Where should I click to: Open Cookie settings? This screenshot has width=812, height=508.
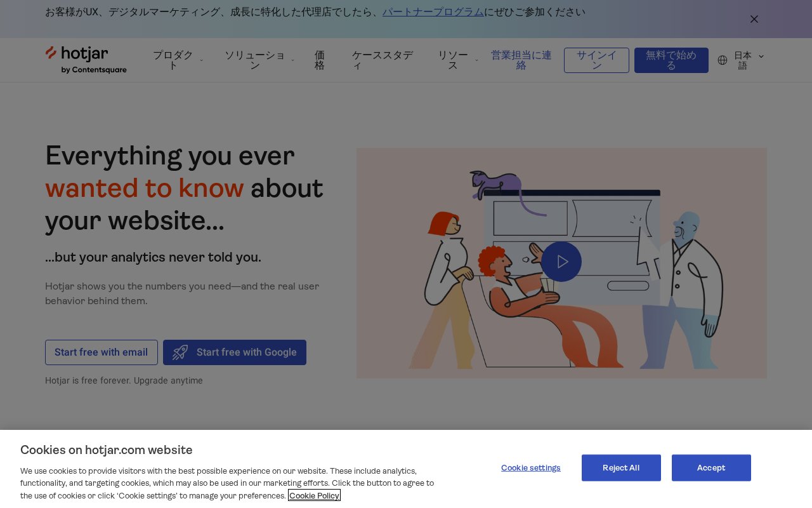[x=531, y=468]
